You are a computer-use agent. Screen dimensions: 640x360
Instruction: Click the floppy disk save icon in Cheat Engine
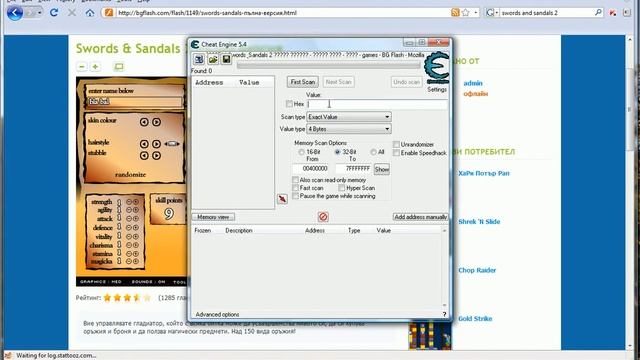[x=226, y=60]
